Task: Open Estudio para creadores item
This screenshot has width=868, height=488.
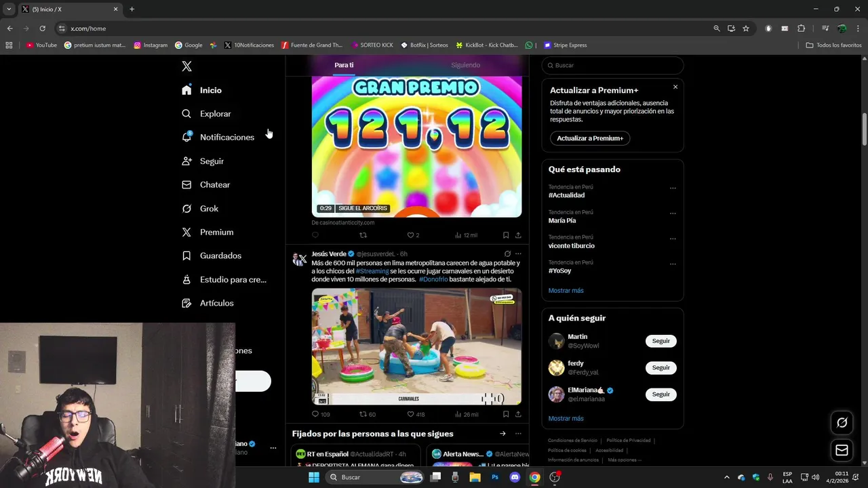Action: pyautogui.click(x=224, y=279)
